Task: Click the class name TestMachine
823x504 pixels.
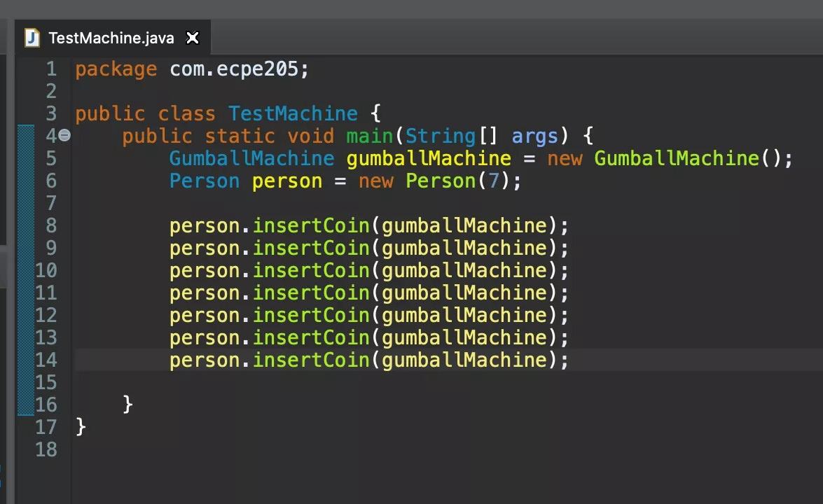Action: pos(292,113)
